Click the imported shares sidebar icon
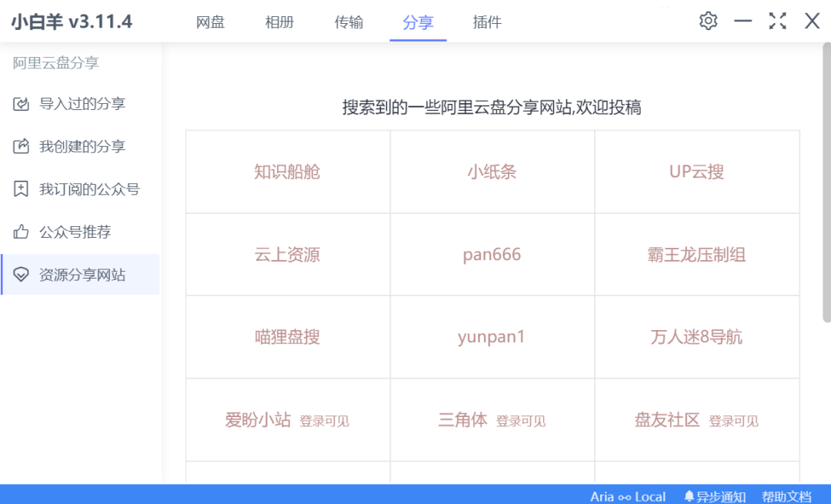The height and width of the screenshot is (504, 831). [x=21, y=104]
